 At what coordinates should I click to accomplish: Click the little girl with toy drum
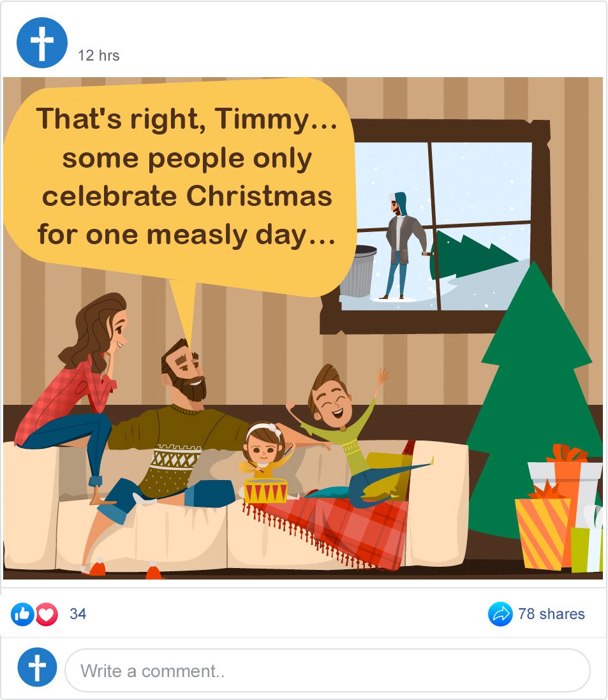coord(266,462)
